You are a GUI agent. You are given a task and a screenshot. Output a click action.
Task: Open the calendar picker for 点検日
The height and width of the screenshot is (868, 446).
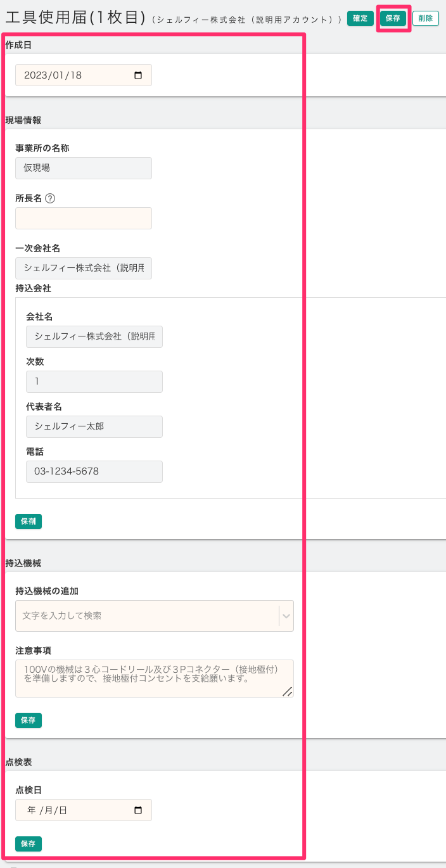coord(138,810)
